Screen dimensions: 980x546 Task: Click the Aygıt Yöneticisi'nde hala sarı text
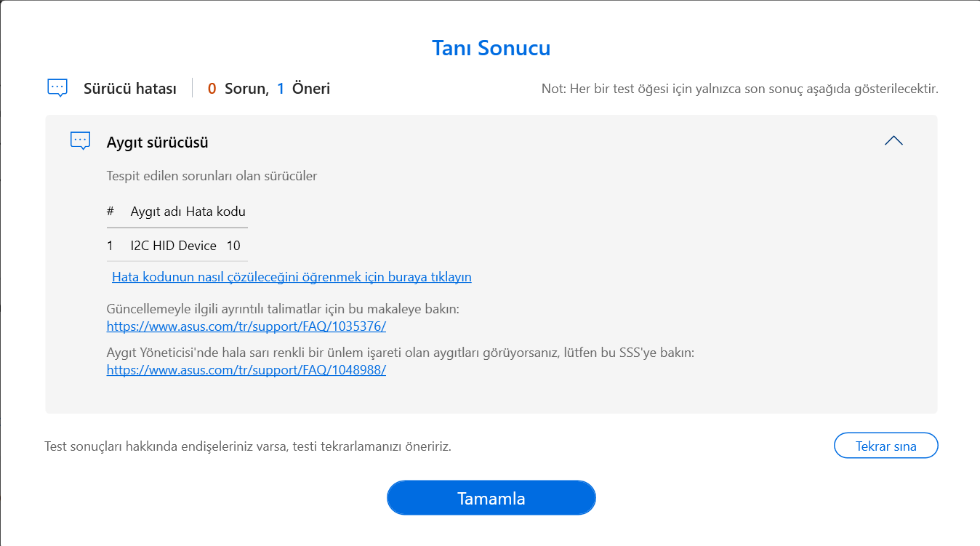point(401,353)
